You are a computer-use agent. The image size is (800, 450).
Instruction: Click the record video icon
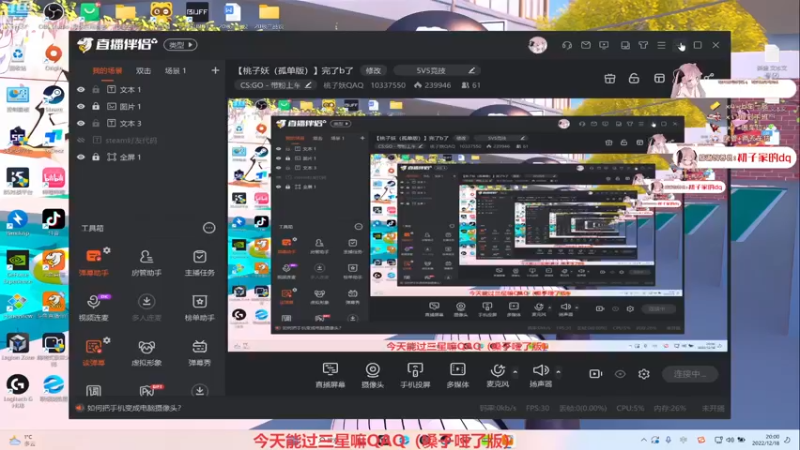click(595, 374)
